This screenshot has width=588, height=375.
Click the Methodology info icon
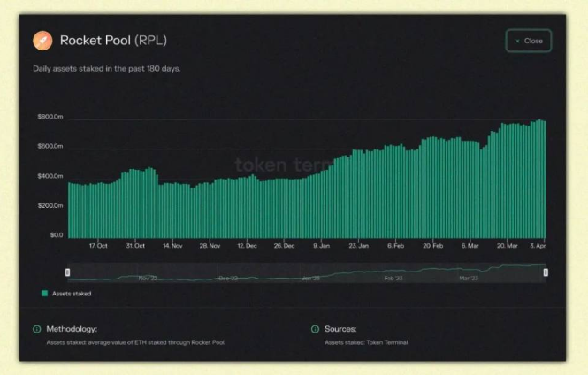(x=37, y=329)
